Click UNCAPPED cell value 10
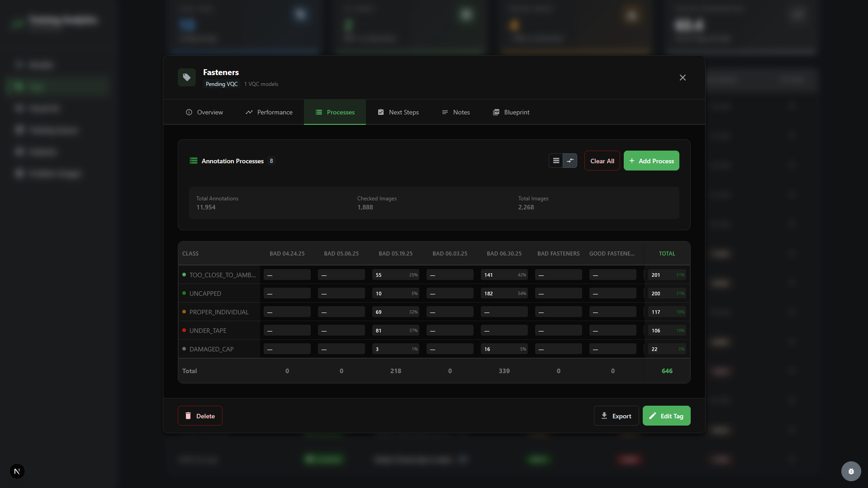Image resolution: width=868 pixels, height=488 pixels. click(396, 293)
